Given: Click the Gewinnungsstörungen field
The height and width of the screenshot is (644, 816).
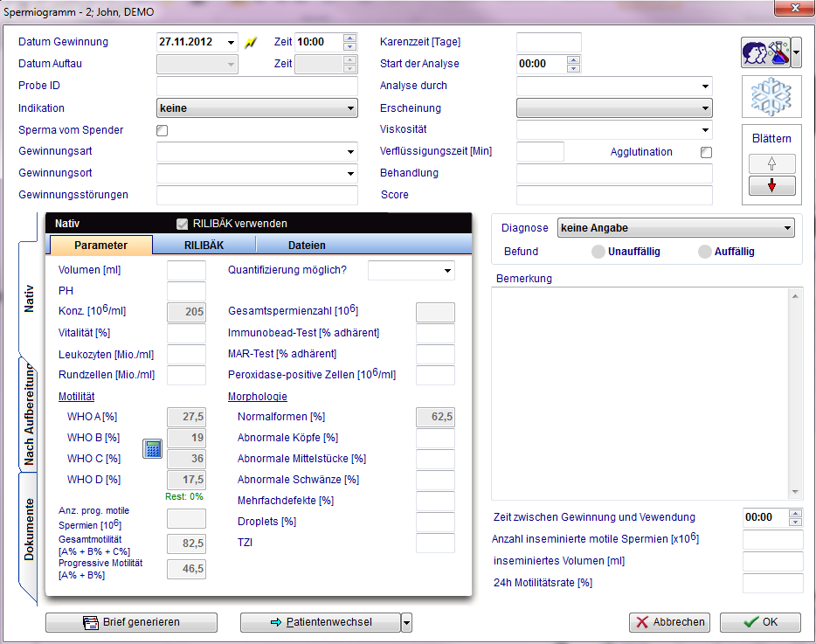Looking at the screenshot, I should (257, 195).
